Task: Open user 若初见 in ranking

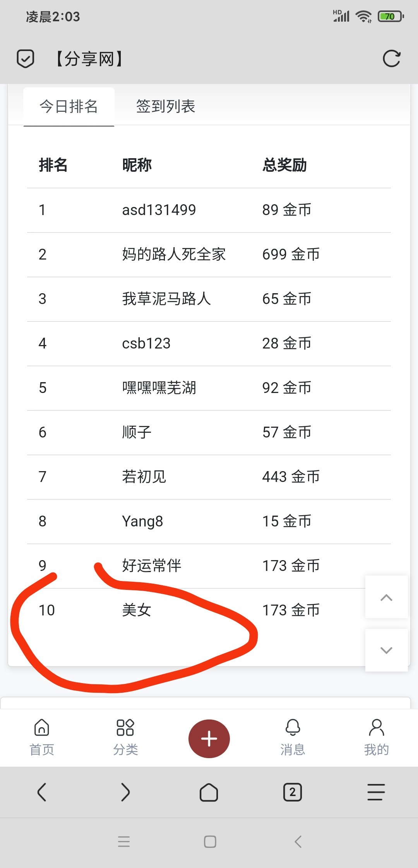Action: click(x=144, y=477)
